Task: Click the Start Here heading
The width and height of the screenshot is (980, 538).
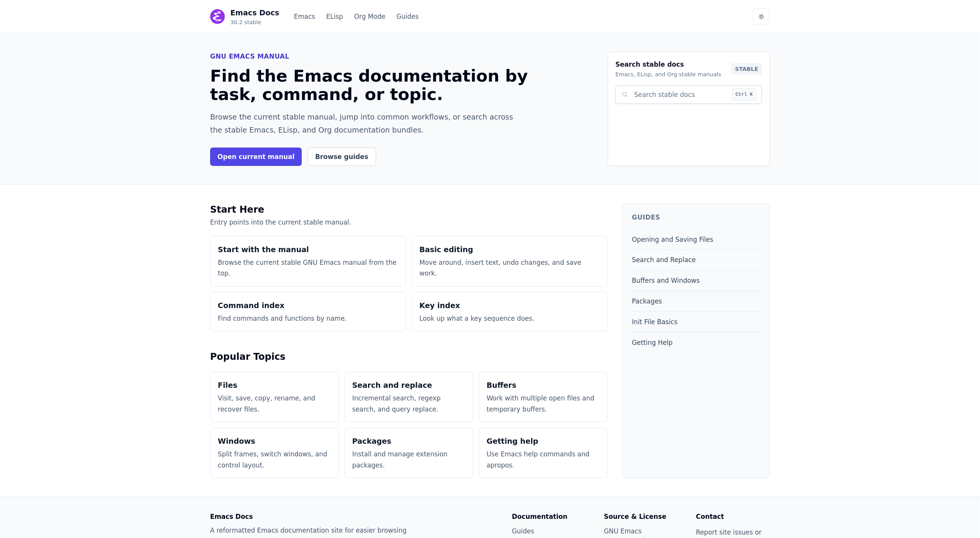Action: click(x=237, y=209)
